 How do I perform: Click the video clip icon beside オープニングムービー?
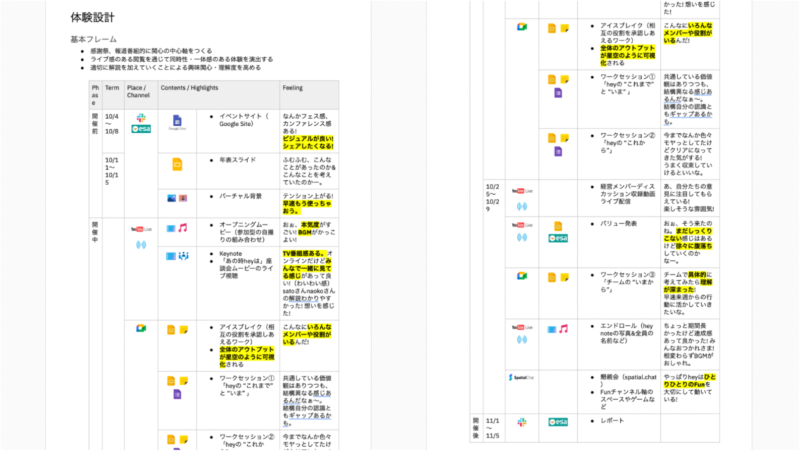point(171,229)
